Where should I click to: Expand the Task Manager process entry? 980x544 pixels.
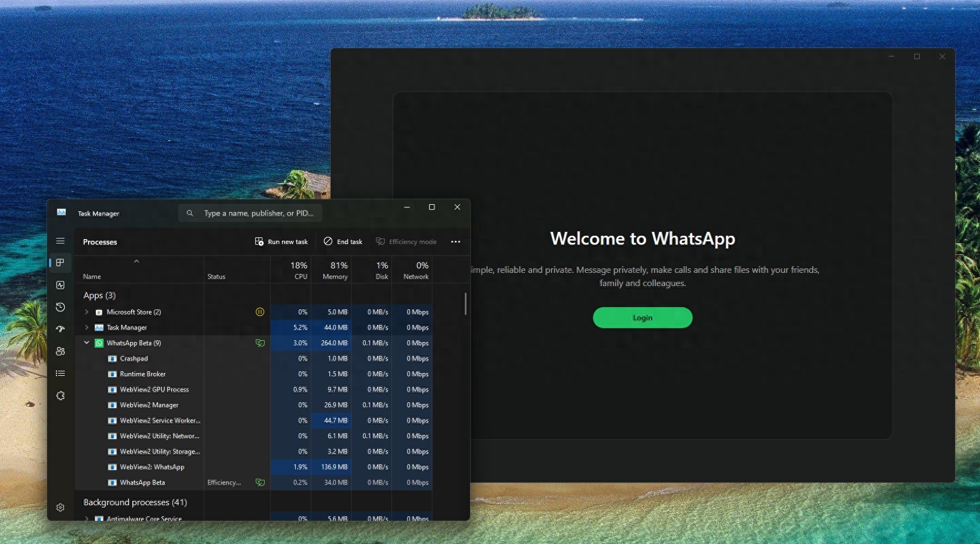[x=86, y=327]
